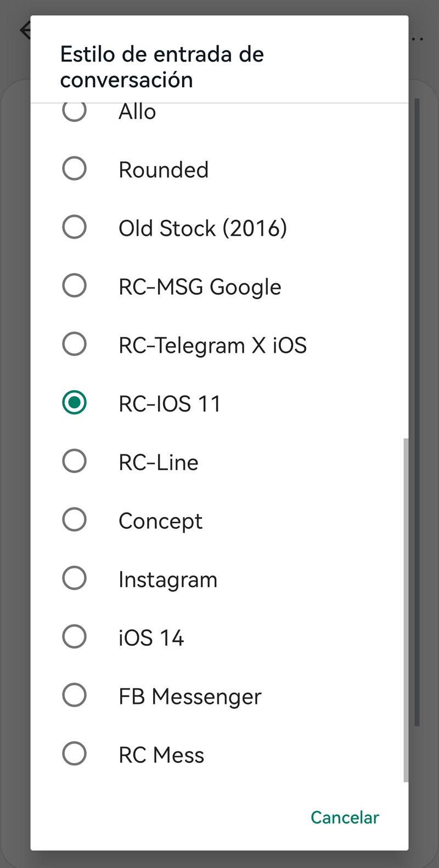Open the overflow menu dots at top right
Image resolution: width=439 pixels, height=868 pixels.
click(x=417, y=39)
